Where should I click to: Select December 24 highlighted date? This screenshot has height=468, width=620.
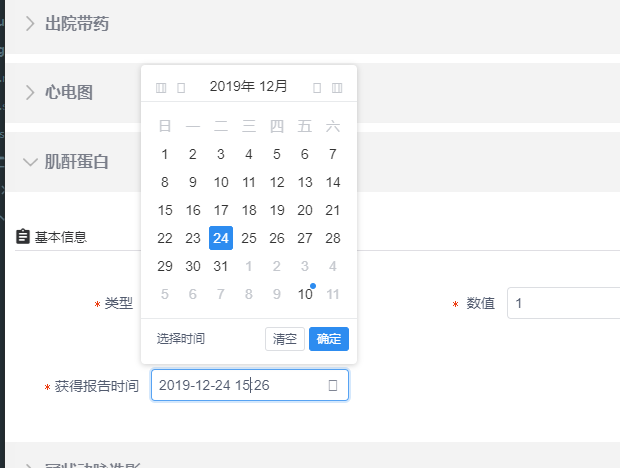pyautogui.click(x=221, y=238)
